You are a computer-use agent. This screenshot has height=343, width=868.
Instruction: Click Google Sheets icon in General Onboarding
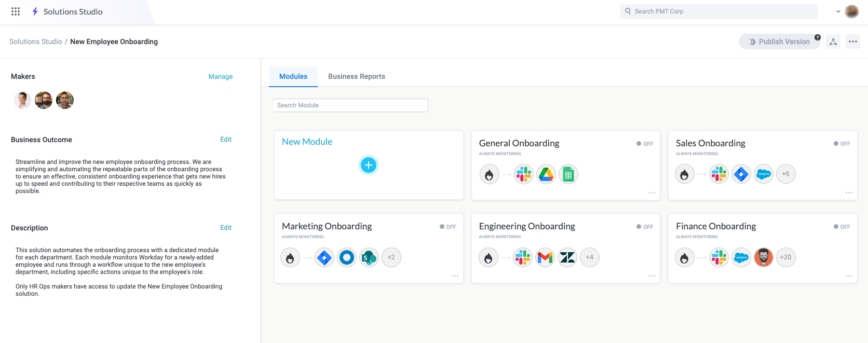[x=568, y=174]
